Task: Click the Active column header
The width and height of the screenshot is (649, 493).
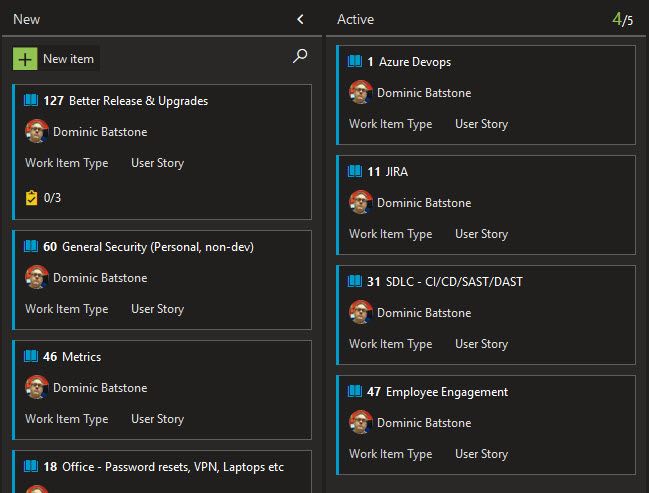Action: pyautogui.click(x=355, y=19)
